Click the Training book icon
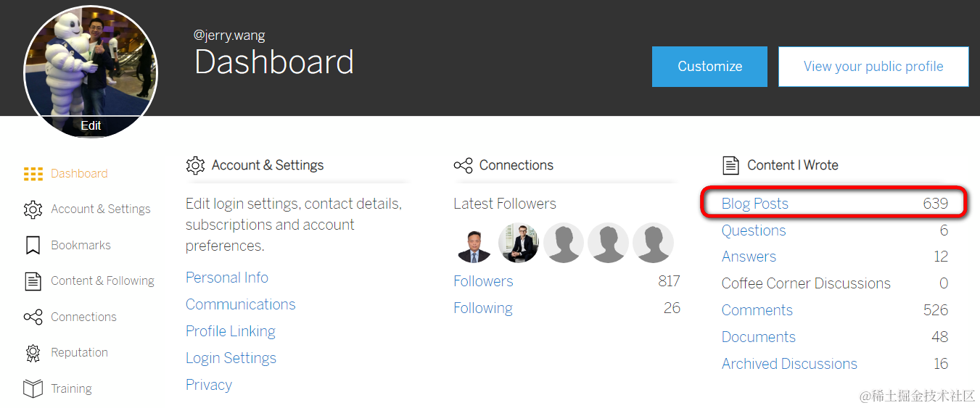Viewport: 980px width, 408px height. tap(33, 388)
